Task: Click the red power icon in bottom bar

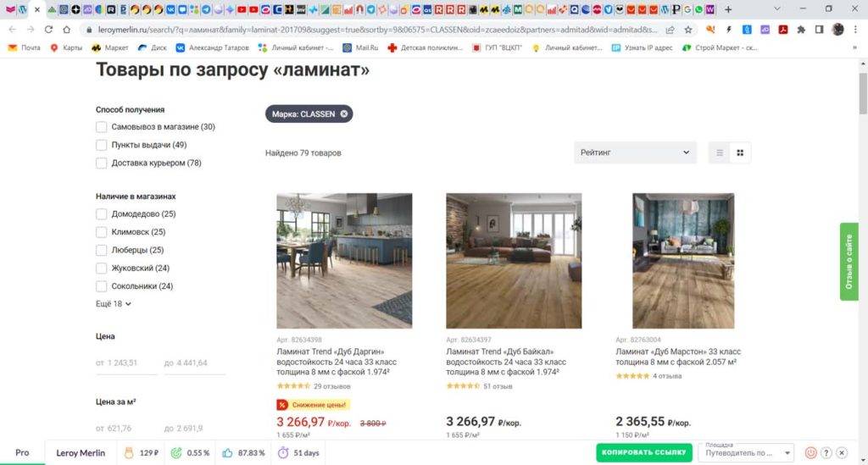Action: pos(810,452)
